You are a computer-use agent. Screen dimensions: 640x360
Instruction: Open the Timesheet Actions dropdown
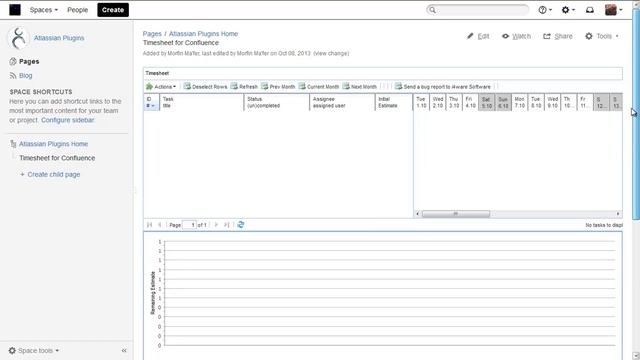pyautogui.click(x=161, y=87)
